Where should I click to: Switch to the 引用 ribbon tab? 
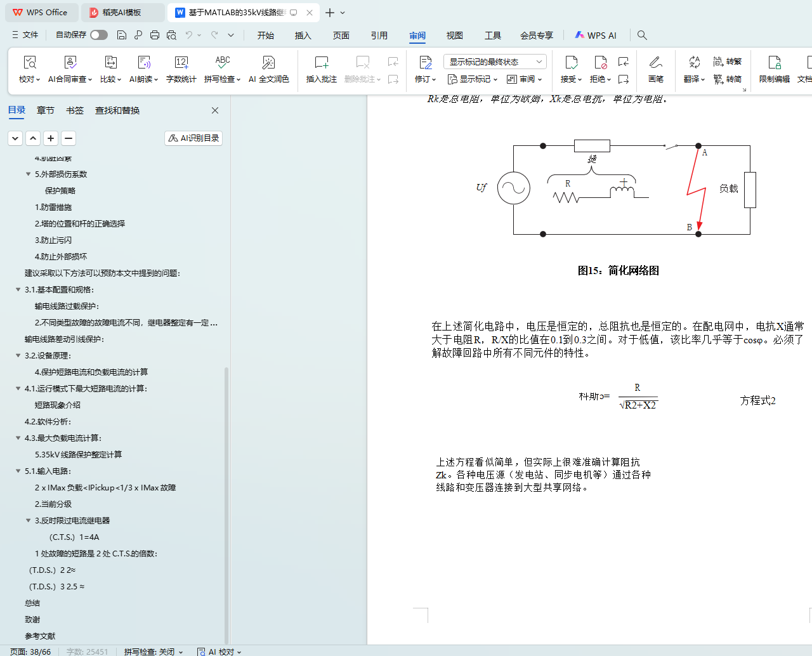click(379, 36)
